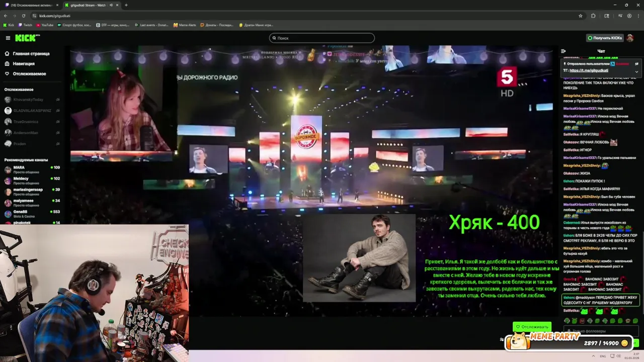Open Навигация in the sidebar

20,63
